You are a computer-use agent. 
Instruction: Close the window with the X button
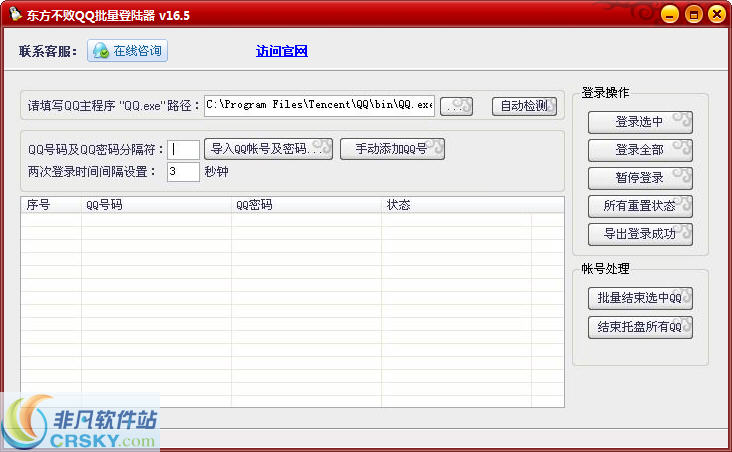pos(717,14)
